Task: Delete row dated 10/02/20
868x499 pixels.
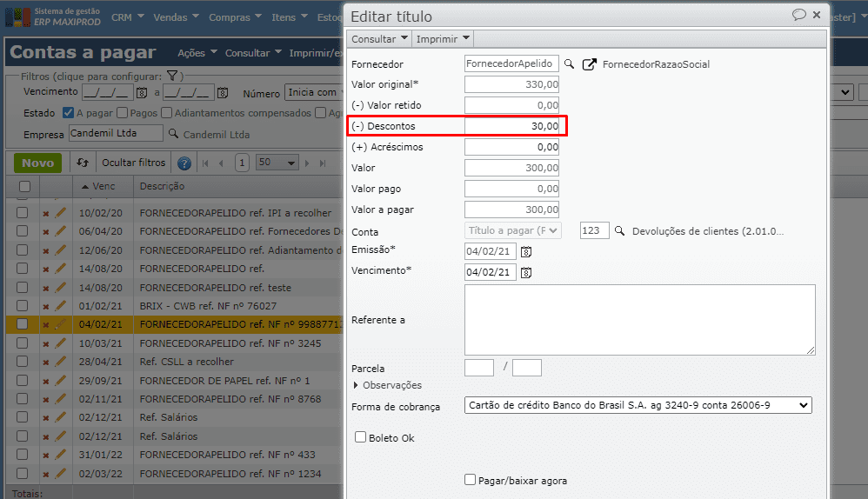Action: pos(46,214)
